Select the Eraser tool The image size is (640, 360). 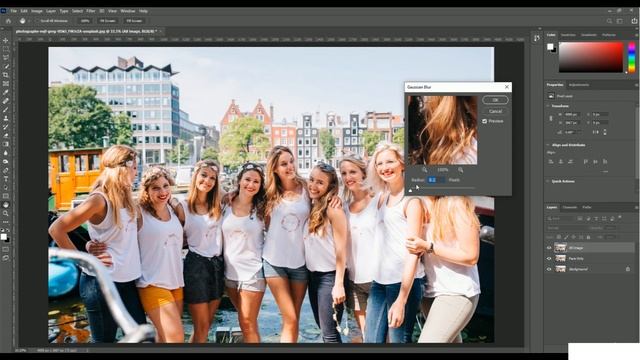(6, 135)
